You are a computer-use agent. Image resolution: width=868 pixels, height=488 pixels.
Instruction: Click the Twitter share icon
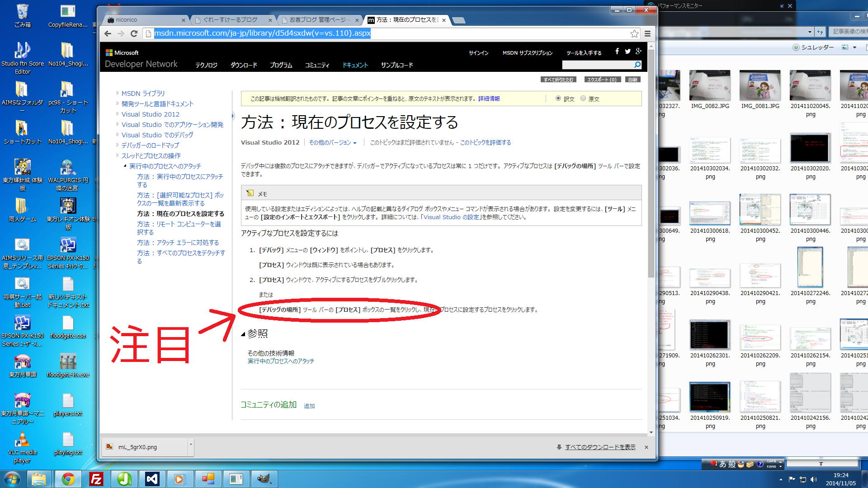point(627,52)
